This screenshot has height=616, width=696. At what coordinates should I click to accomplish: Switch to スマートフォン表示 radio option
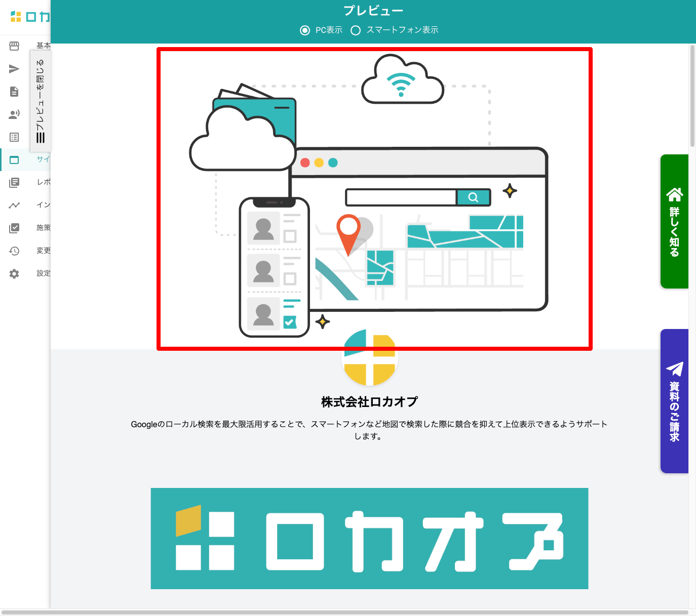coord(356,30)
